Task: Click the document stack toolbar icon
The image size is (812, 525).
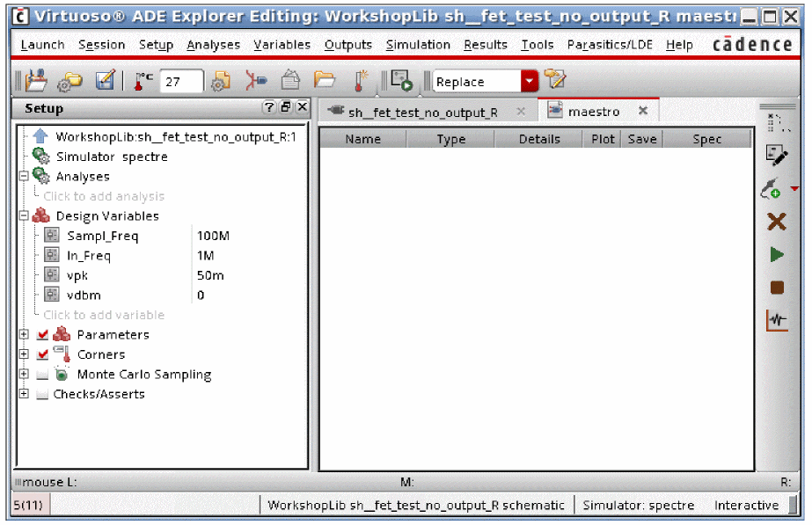Action: point(290,81)
